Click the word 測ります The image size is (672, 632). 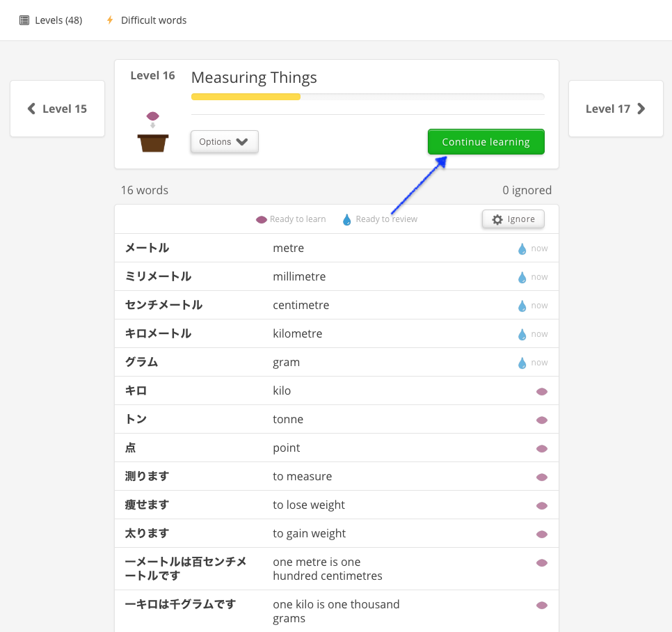tap(147, 476)
